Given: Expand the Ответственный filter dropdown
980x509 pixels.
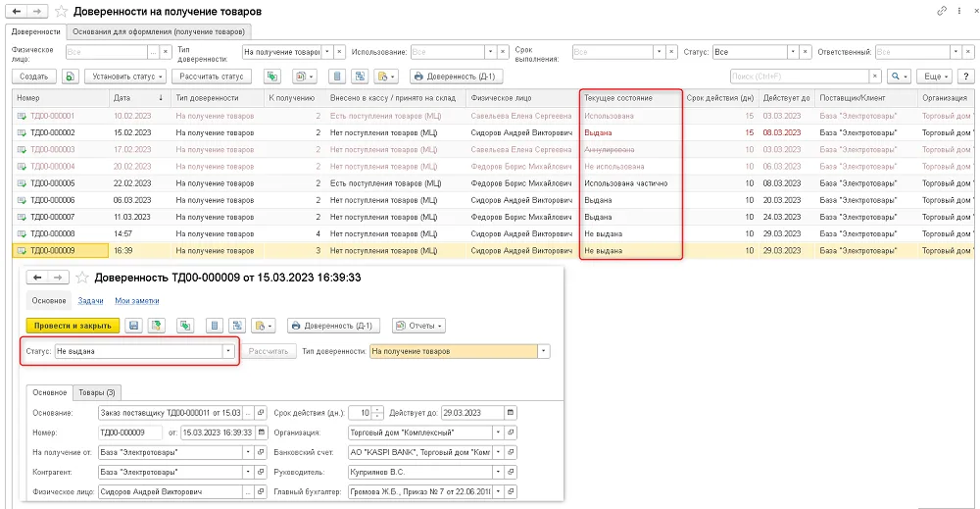Looking at the screenshot, I should coord(955,52).
